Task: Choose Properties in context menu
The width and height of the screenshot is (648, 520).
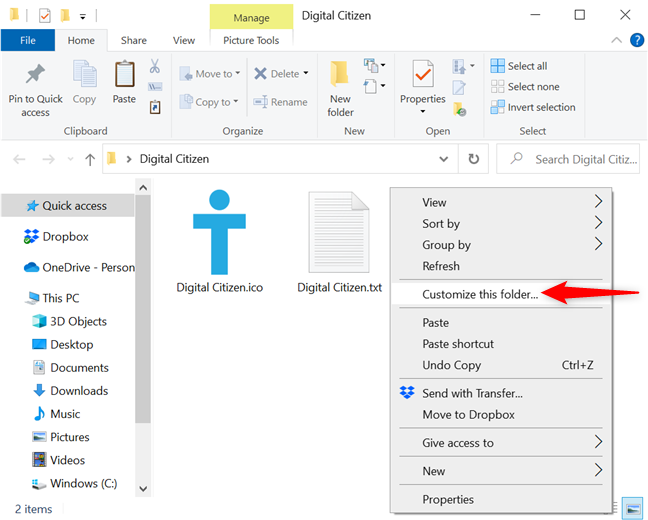Action: (500, 499)
